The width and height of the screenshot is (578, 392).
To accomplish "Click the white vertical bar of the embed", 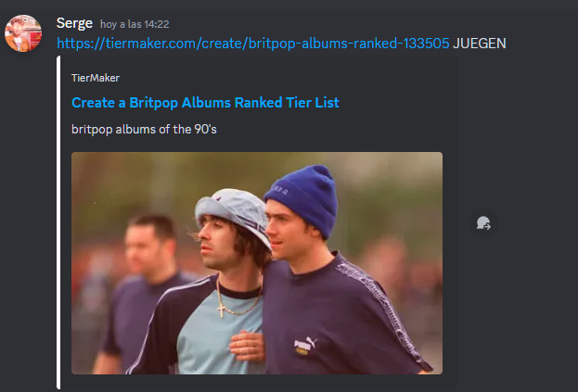I will click(58, 222).
